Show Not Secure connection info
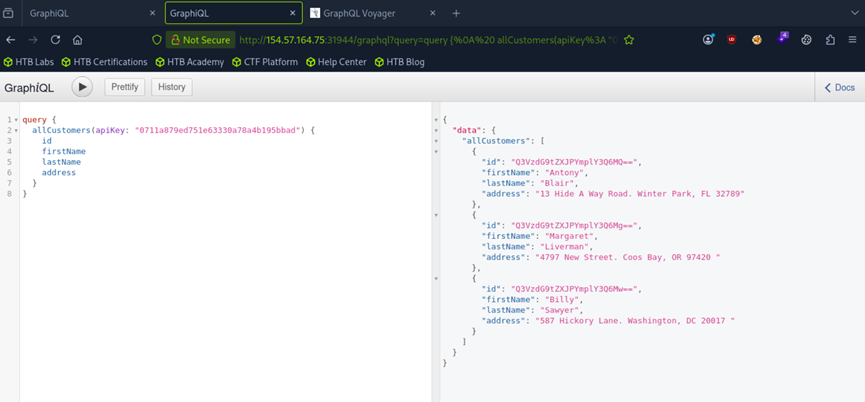865x402 pixels. [x=200, y=40]
